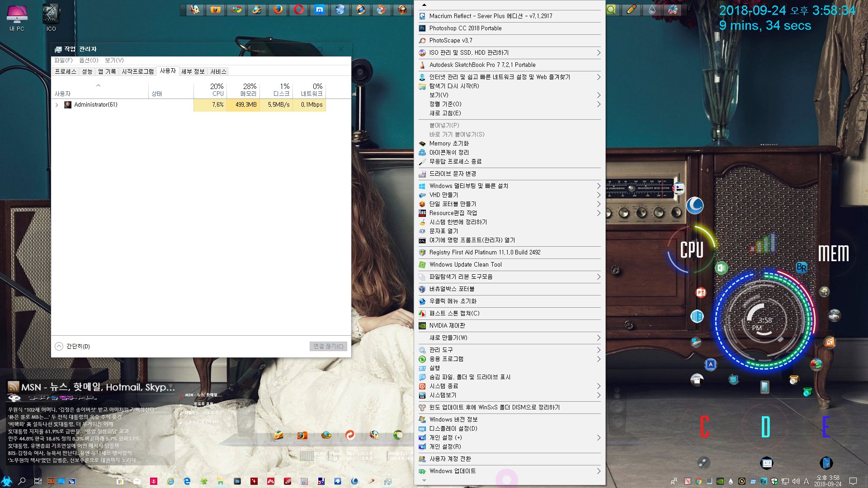
Task: Launch Microsoft Edge from the taskbar
Action: pyautogui.click(x=187, y=482)
